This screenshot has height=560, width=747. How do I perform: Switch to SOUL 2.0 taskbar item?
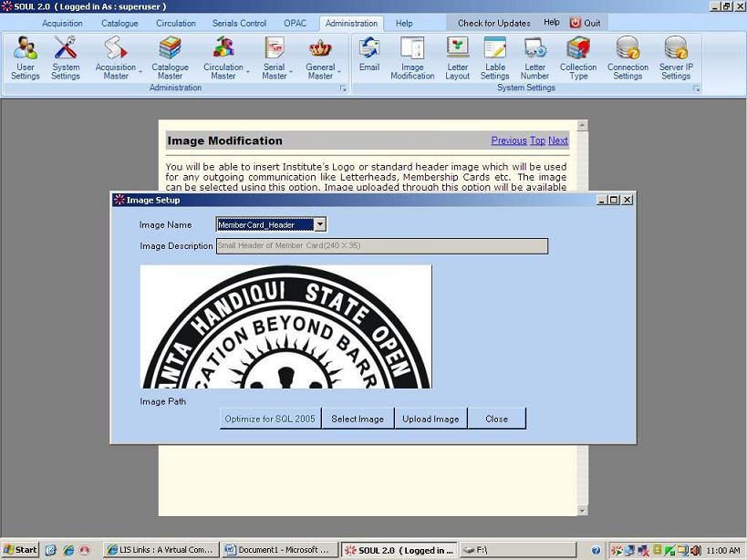click(399, 550)
